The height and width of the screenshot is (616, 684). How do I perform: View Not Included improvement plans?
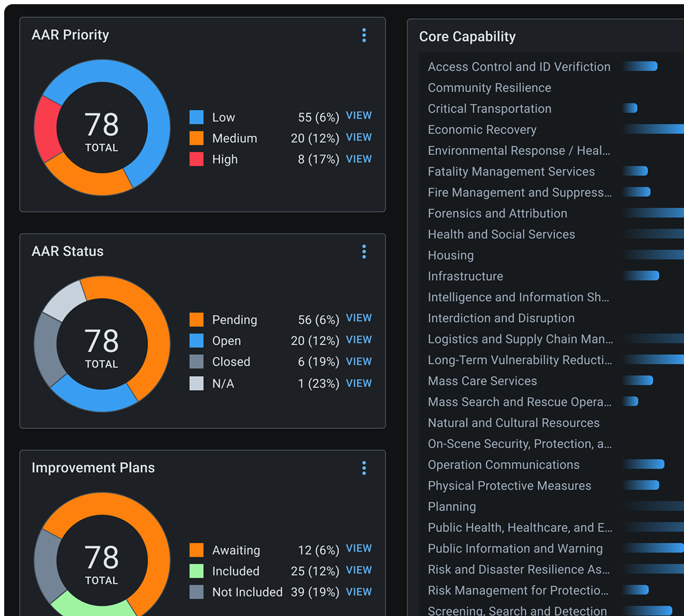click(359, 592)
